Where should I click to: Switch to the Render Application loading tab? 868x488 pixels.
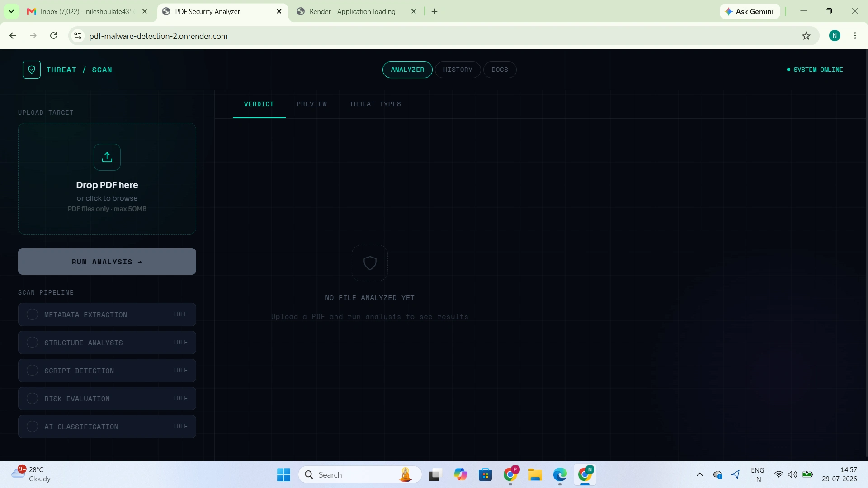[x=353, y=11]
